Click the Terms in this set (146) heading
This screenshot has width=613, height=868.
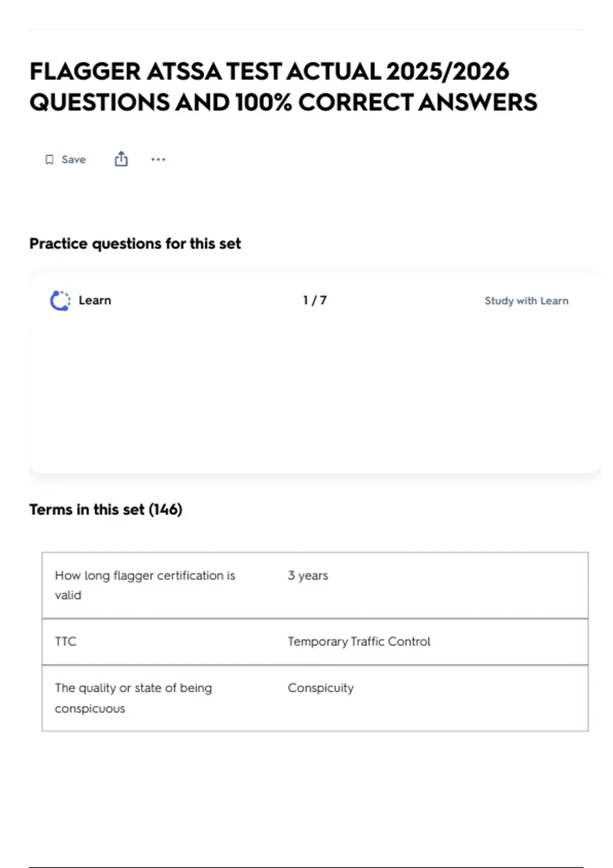(106, 510)
